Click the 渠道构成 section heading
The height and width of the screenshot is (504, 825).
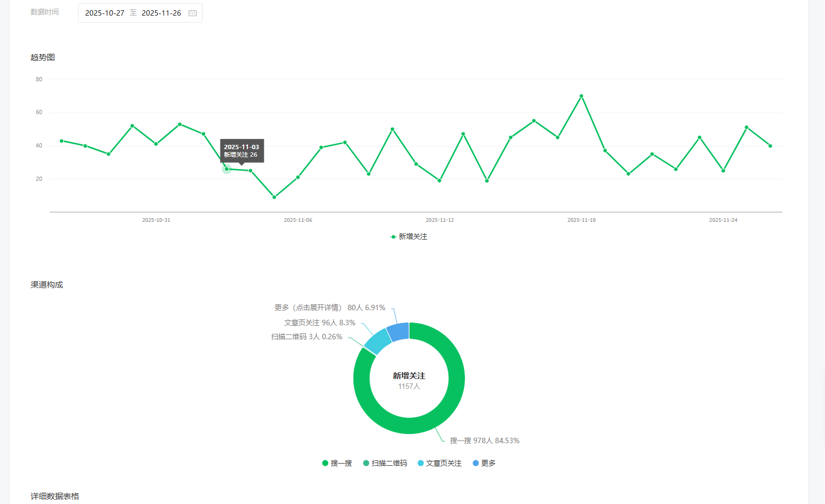pos(47,285)
